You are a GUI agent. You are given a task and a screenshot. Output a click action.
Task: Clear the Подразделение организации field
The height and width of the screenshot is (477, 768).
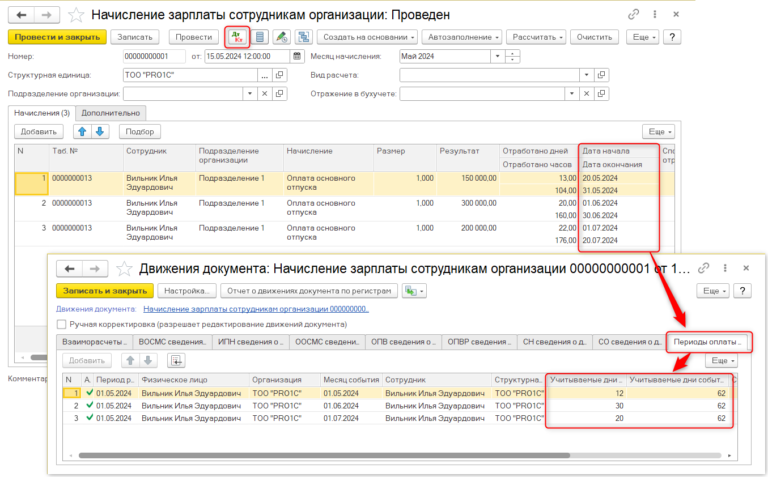click(x=264, y=94)
